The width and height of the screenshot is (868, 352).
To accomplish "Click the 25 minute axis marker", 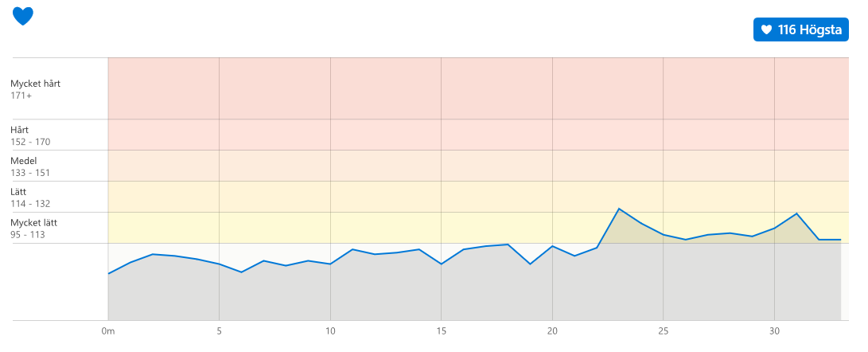I will (664, 331).
